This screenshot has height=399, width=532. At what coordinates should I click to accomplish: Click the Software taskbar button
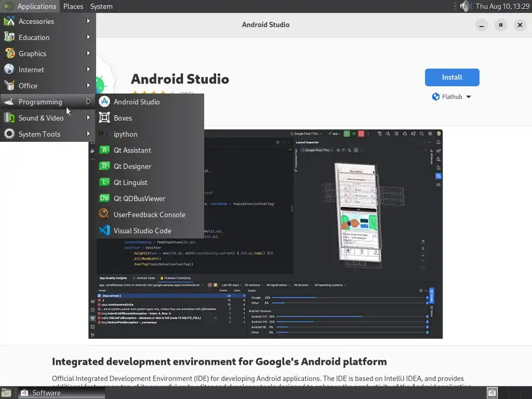(x=61, y=393)
